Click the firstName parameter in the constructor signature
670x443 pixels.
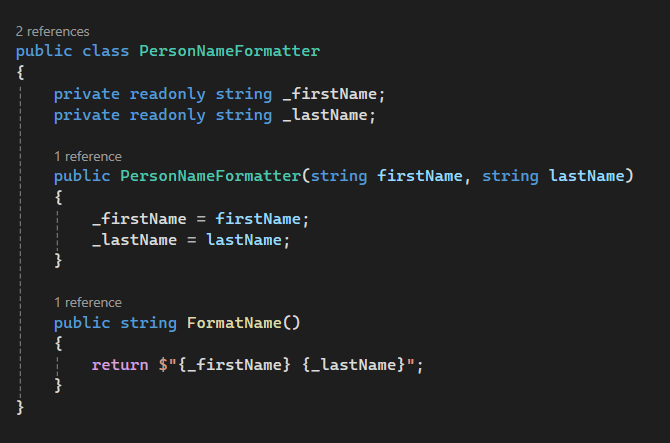click(x=420, y=176)
